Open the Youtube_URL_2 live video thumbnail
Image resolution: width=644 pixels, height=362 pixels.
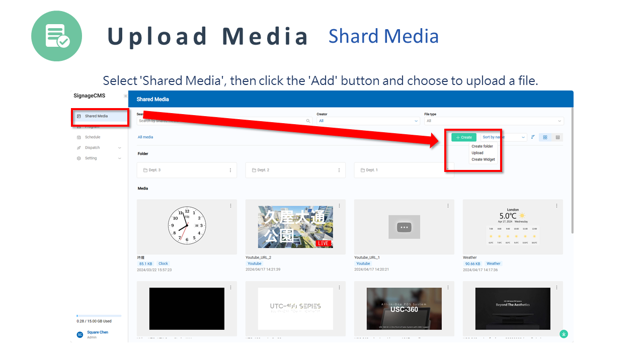pos(295,227)
